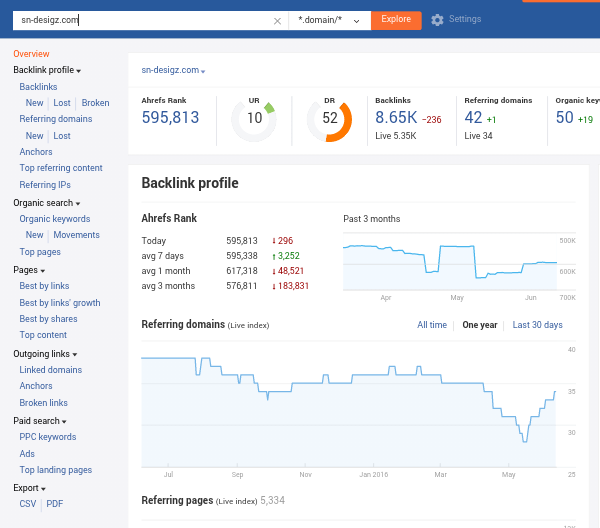Open the *.domain/* mode dropdown

tap(329, 20)
